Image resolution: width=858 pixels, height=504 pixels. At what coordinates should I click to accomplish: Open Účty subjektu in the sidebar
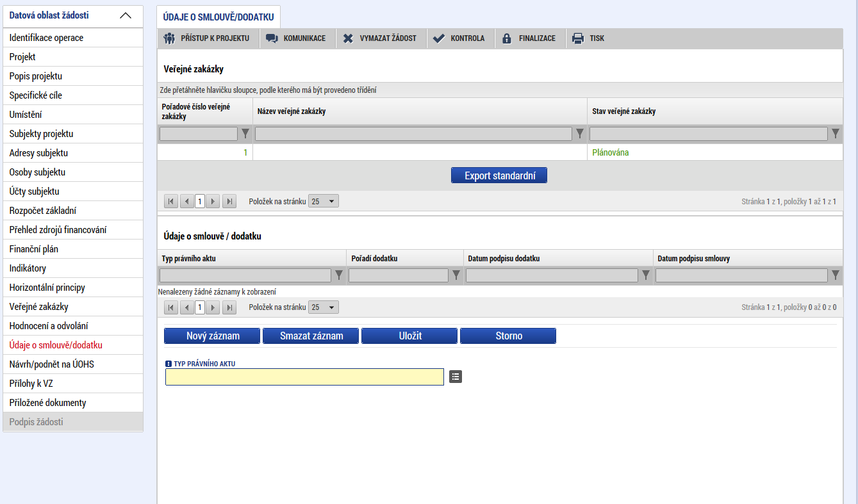tap(73, 191)
